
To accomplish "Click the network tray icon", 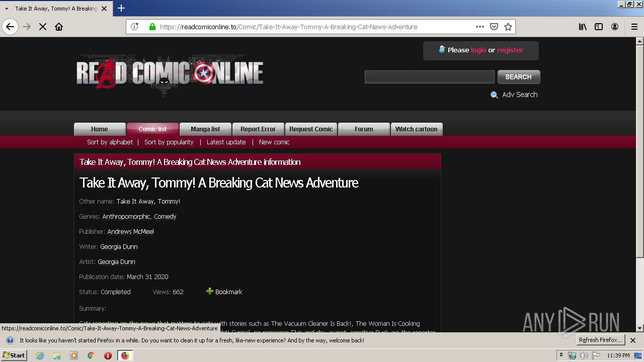I will [x=572, y=355].
